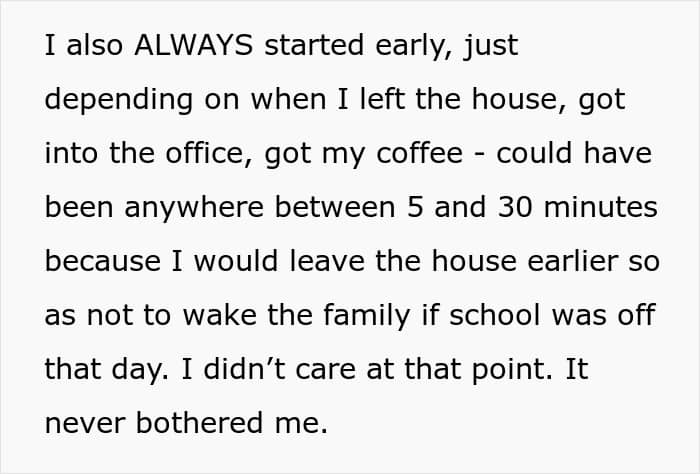The width and height of the screenshot is (700, 474).
Task: Click the word "wake"
Action: click(220, 315)
